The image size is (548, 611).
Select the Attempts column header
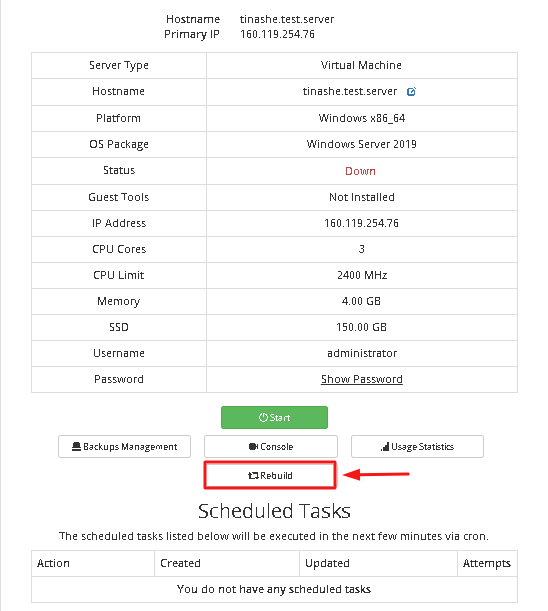click(487, 563)
